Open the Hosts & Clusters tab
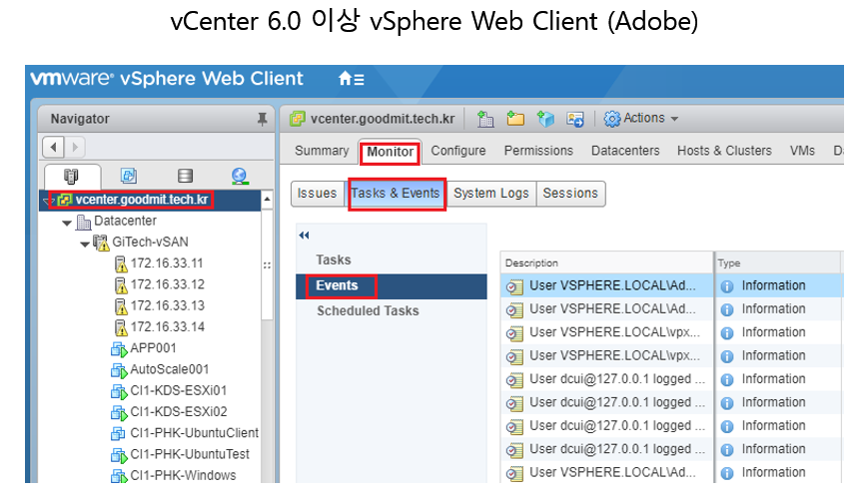This screenshot has height=504, width=865. 724,151
